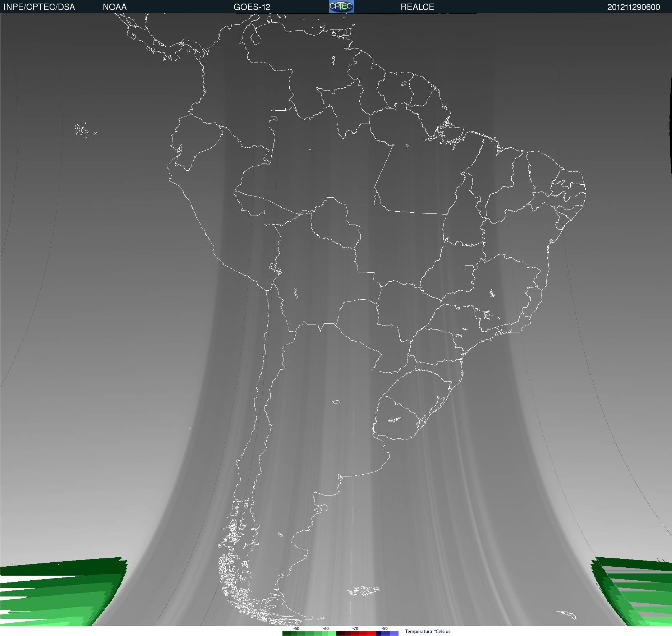672x636 pixels.
Task: Click the CPTEC logo in the header
Action: point(341,6)
